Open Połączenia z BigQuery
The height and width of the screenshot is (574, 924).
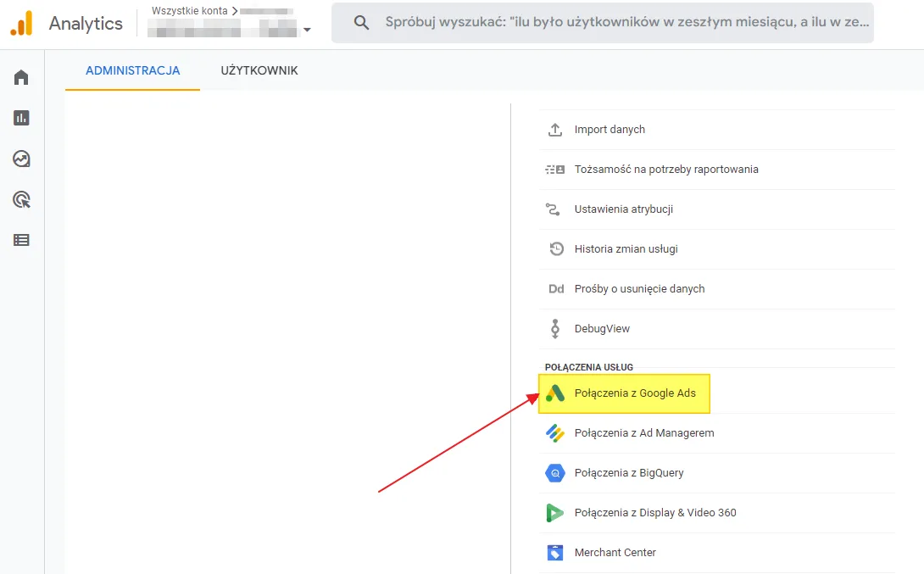pos(717,472)
